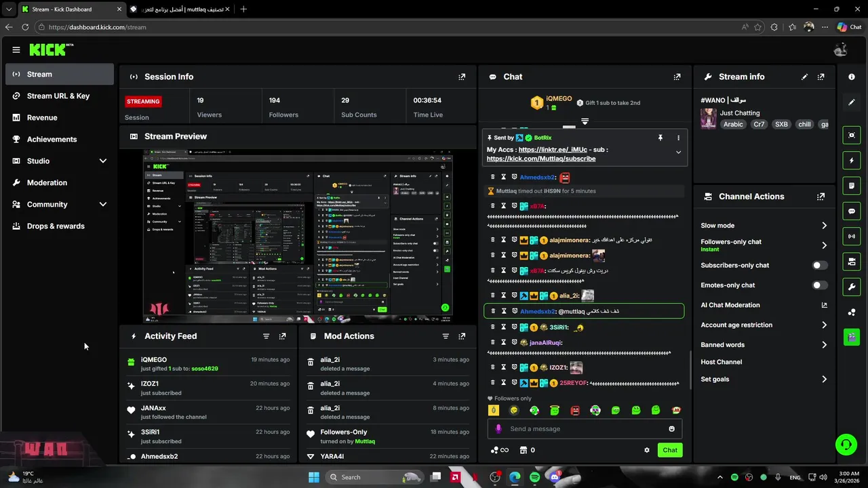
Task: Open Drops & rewards in sidebar
Action: point(60,226)
